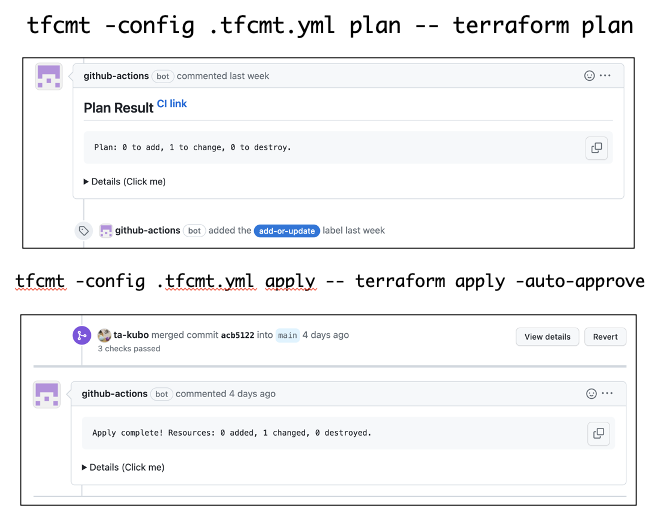Add emoji reaction to the Apply comment
The image size is (650, 519).
click(591, 394)
